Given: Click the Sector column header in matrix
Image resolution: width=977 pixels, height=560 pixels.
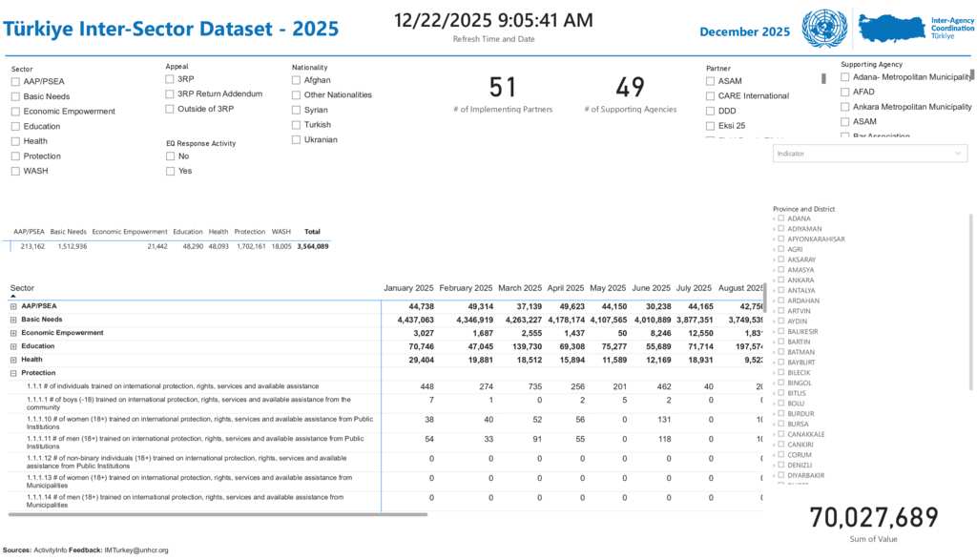Looking at the screenshot, I should pos(23,288).
